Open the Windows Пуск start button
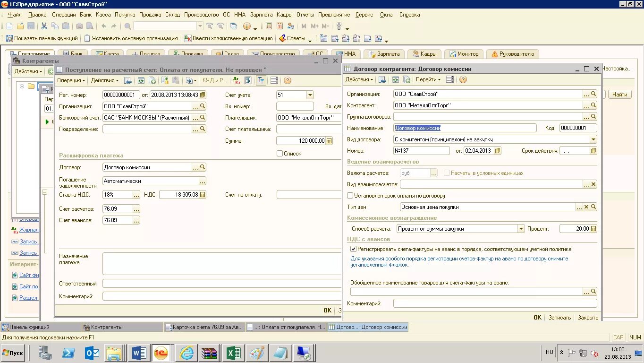 pyautogui.click(x=13, y=353)
